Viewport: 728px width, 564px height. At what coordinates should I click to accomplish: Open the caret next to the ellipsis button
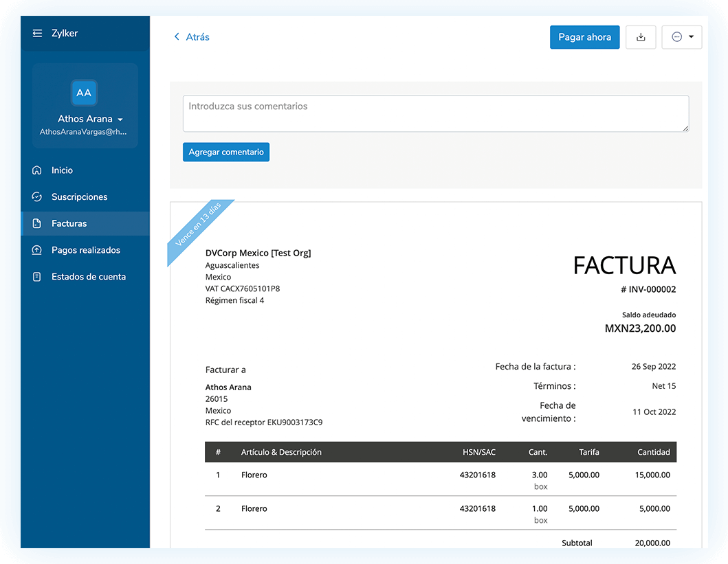[692, 37]
